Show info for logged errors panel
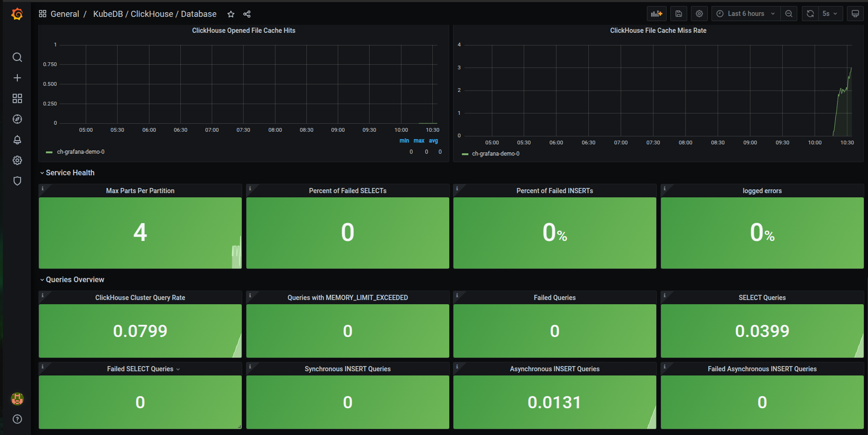Image resolution: width=868 pixels, height=435 pixels. 665,188
